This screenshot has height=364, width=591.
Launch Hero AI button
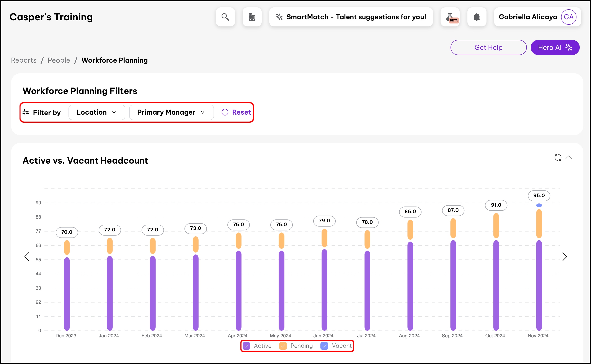pyautogui.click(x=555, y=47)
